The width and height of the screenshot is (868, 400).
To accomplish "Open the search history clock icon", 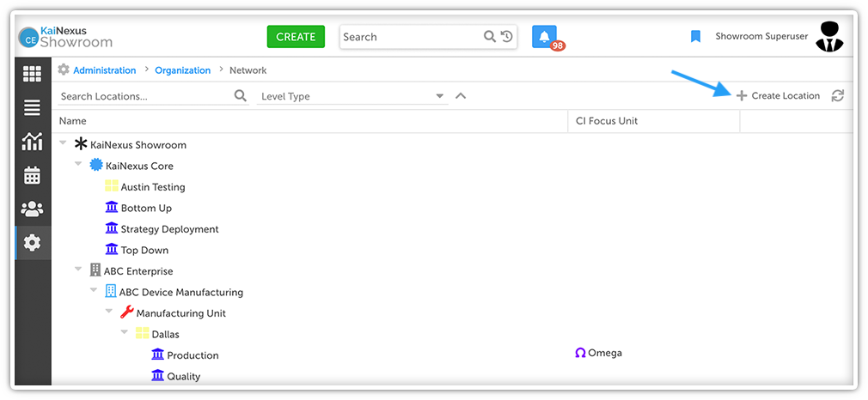I will click(x=506, y=37).
